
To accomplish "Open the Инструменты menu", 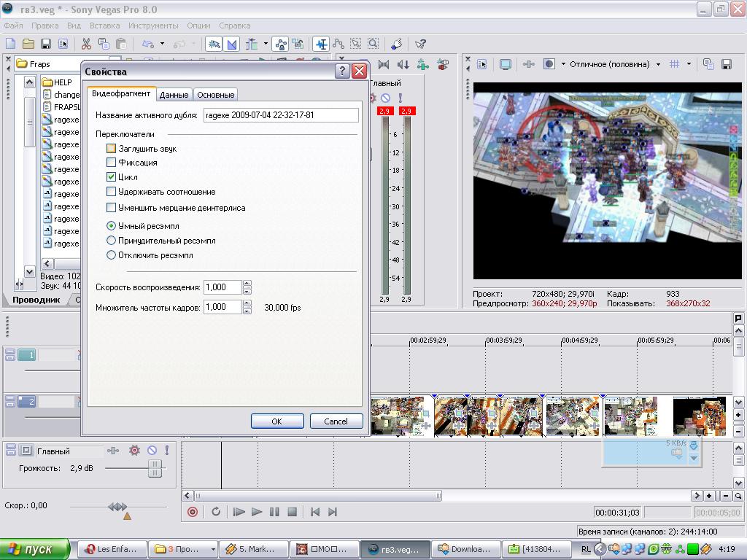I will pyautogui.click(x=153, y=26).
